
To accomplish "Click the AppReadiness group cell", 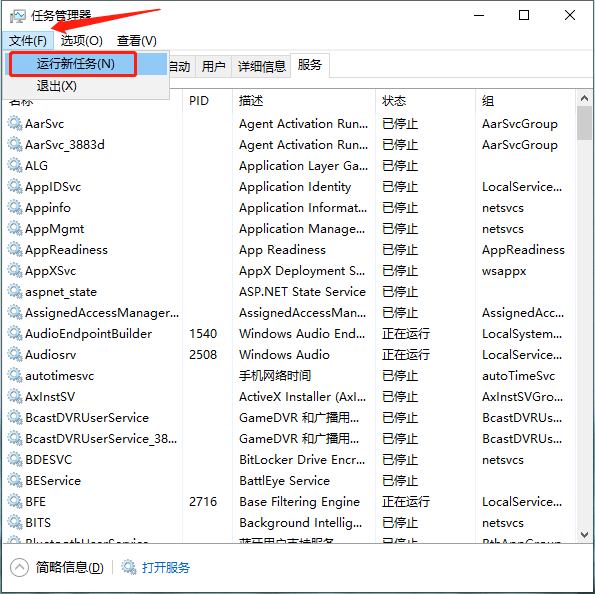I will pos(523,250).
